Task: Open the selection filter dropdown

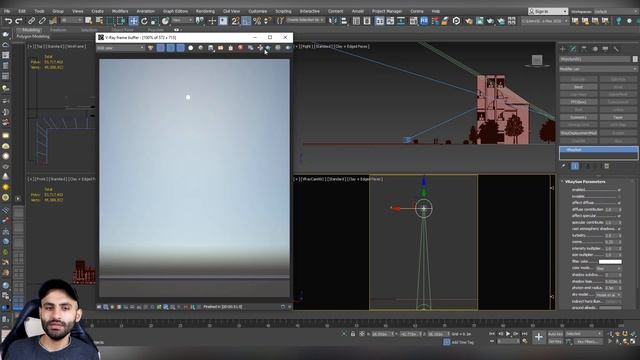Action: [x=72, y=20]
